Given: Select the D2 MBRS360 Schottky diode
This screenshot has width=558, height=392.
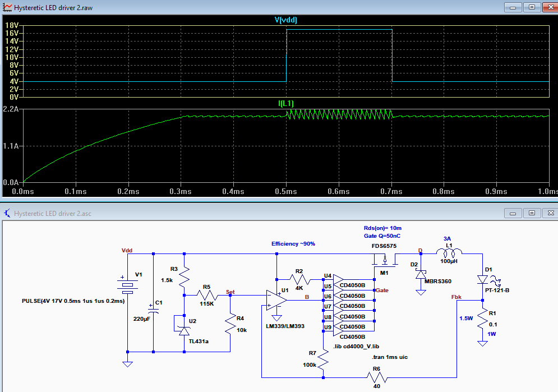Looking at the screenshot, I should point(421,275).
